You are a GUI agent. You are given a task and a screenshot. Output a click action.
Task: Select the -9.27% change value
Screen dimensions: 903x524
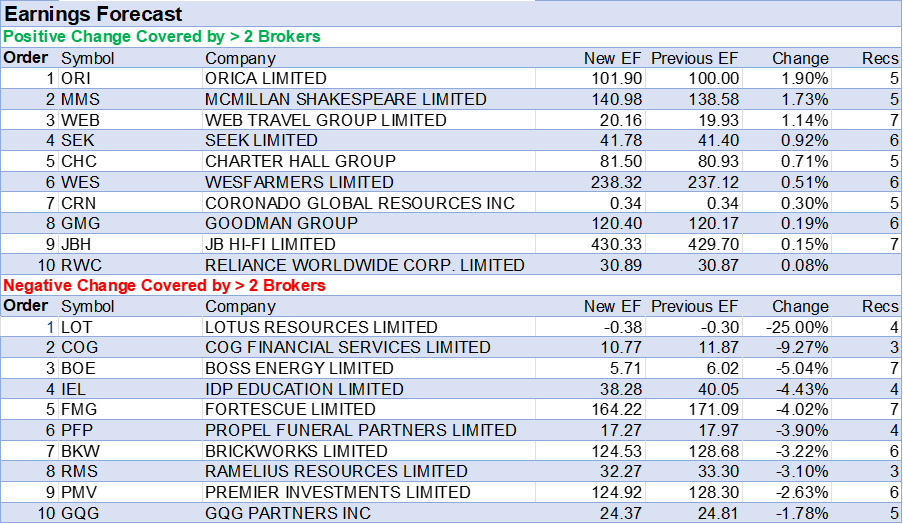click(x=803, y=348)
